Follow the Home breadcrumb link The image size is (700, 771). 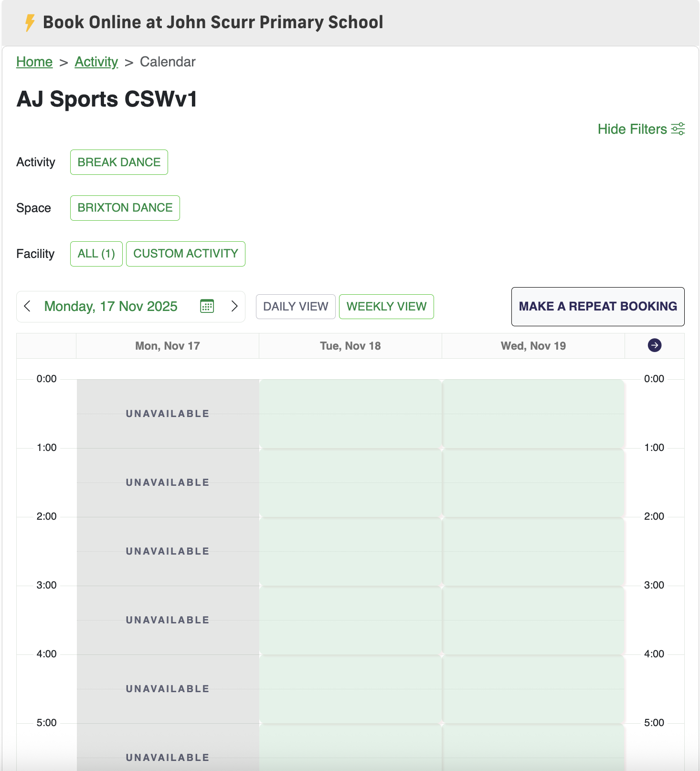click(34, 62)
